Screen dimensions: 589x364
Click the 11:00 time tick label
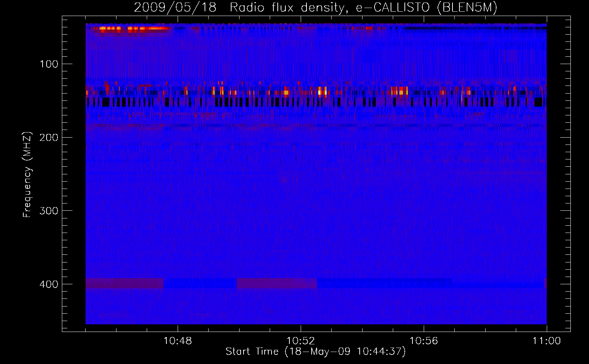coord(547,341)
